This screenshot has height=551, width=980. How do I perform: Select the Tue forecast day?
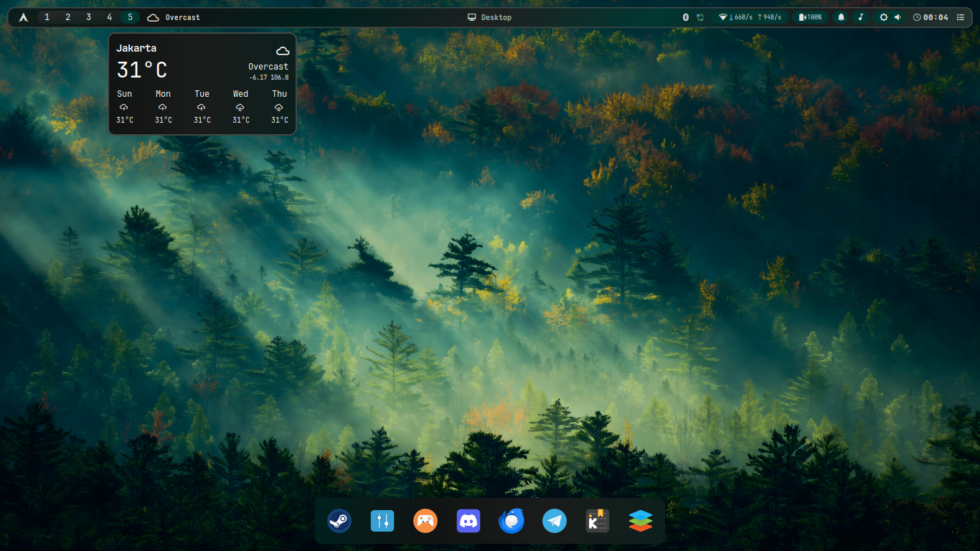click(x=202, y=107)
